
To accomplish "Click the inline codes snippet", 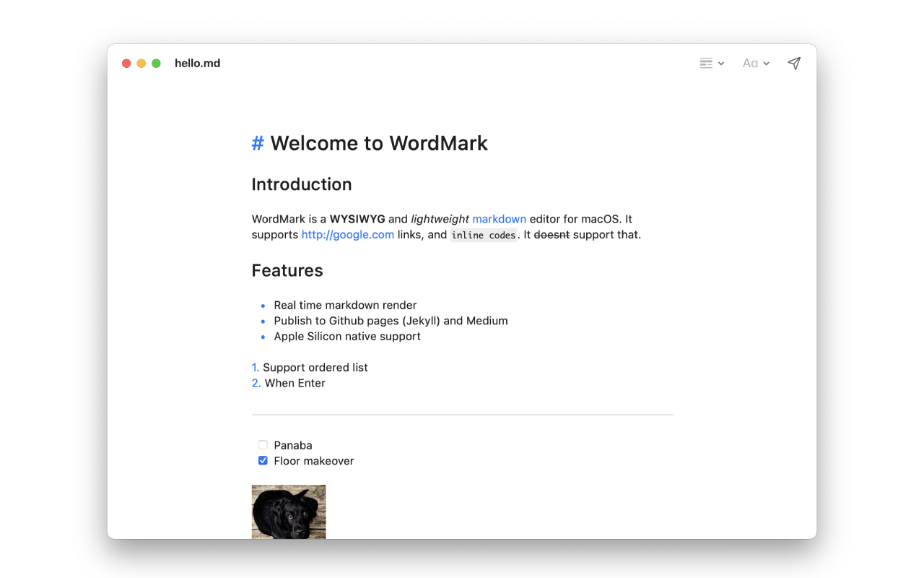I will pos(484,235).
